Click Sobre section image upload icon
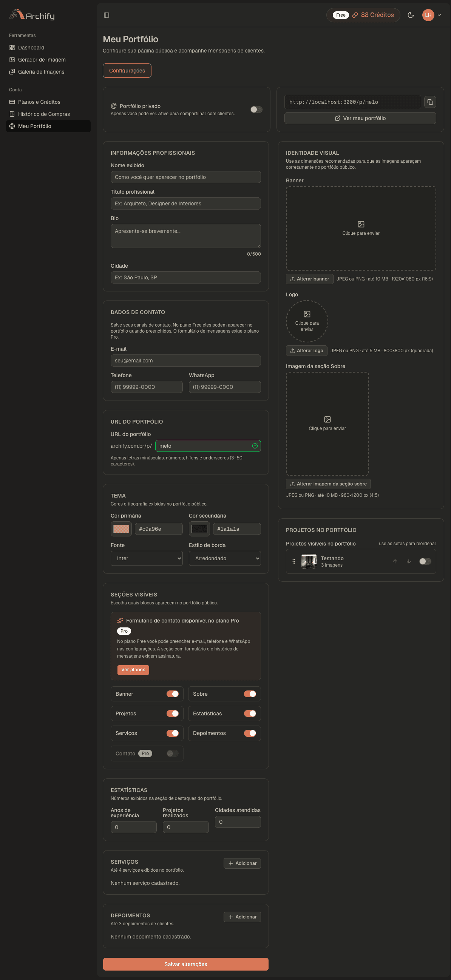This screenshot has height=980, width=451. (x=327, y=420)
